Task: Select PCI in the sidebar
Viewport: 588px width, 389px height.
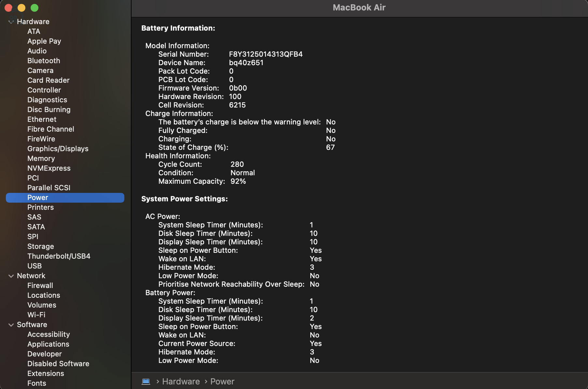Action: tap(33, 178)
